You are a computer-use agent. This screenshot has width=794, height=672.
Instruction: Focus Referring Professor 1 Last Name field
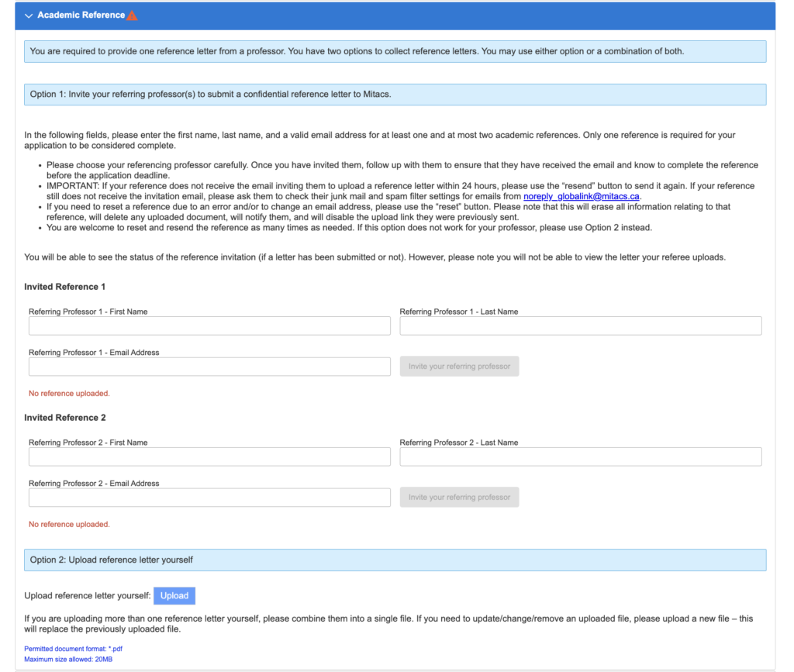click(581, 326)
